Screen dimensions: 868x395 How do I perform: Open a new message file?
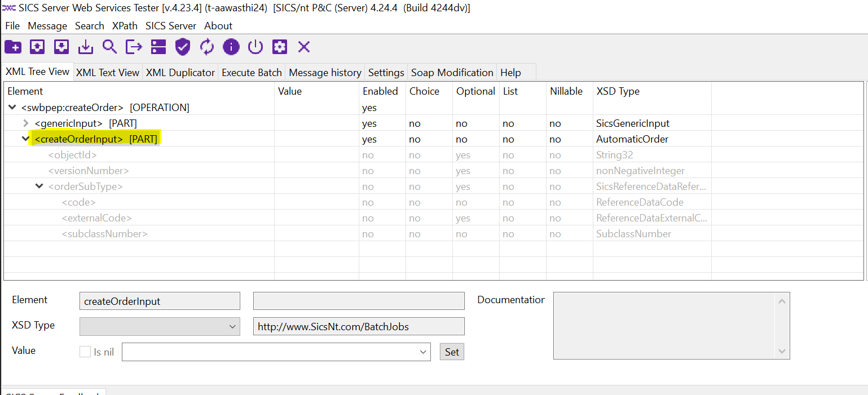coord(13,47)
